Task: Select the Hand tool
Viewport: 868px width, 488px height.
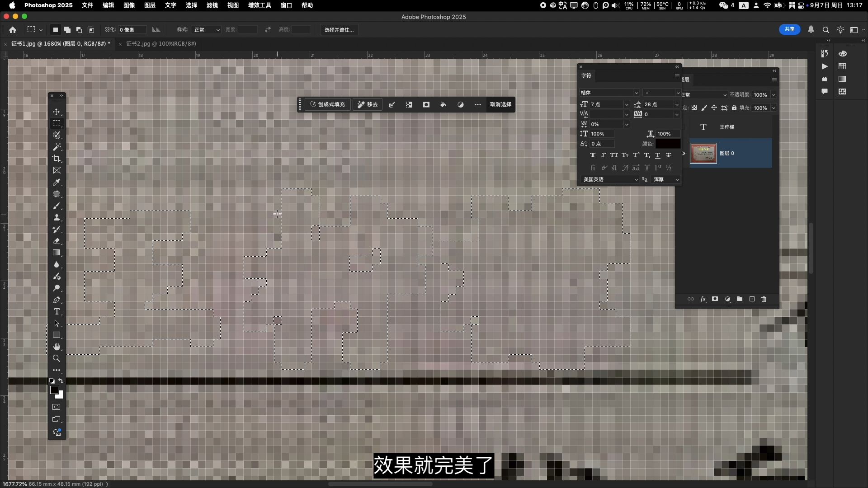Action: click(x=57, y=347)
